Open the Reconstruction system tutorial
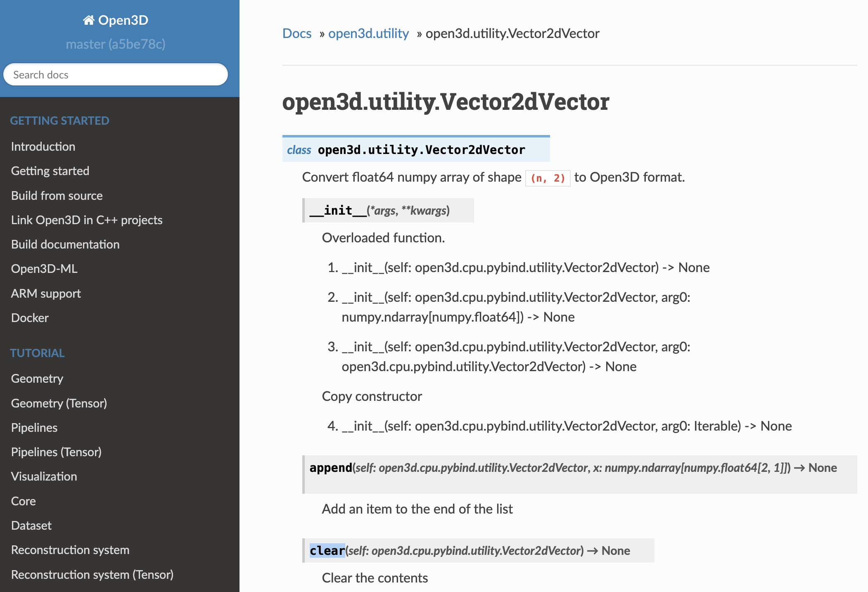Viewport: 868px width, 592px height. click(x=70, y=550)
